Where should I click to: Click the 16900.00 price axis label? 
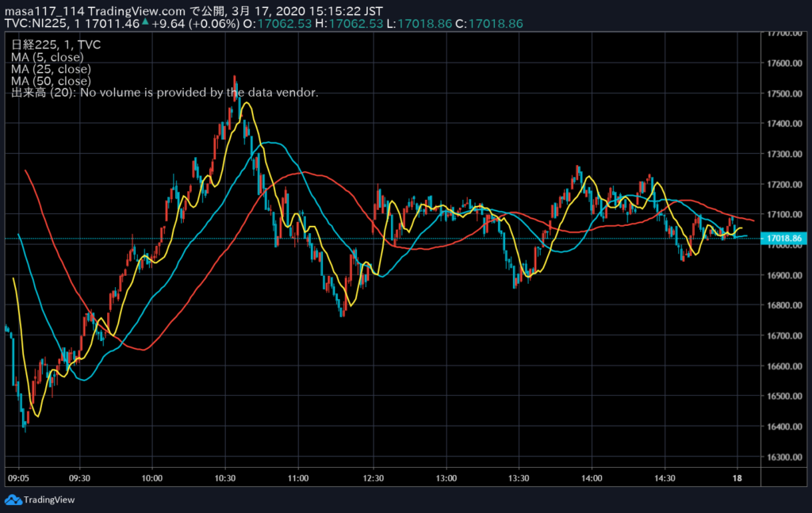coord(784,275)
